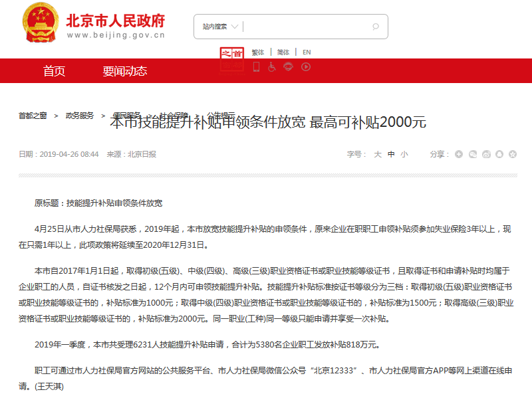
Task: Switch the page to 繁体 traditional Chinese
Action: (x=258, y=52)
